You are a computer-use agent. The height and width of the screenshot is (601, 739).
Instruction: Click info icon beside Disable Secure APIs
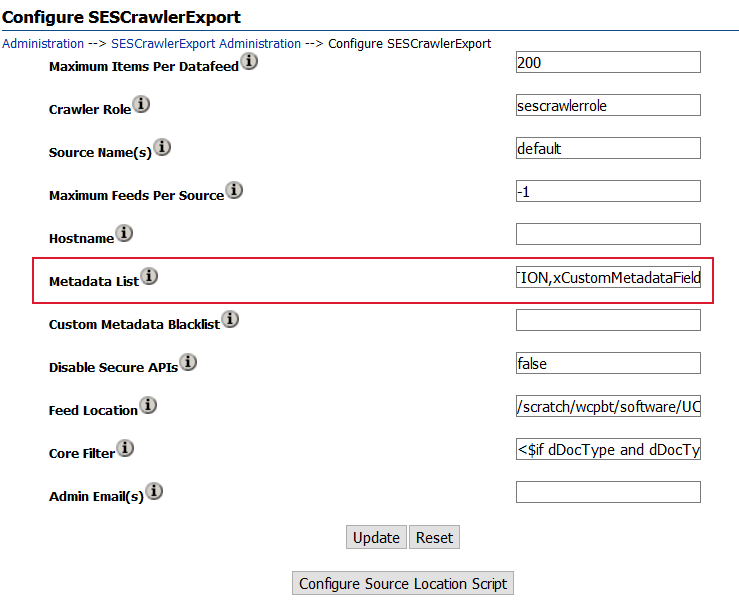click(x=189, y=362)
